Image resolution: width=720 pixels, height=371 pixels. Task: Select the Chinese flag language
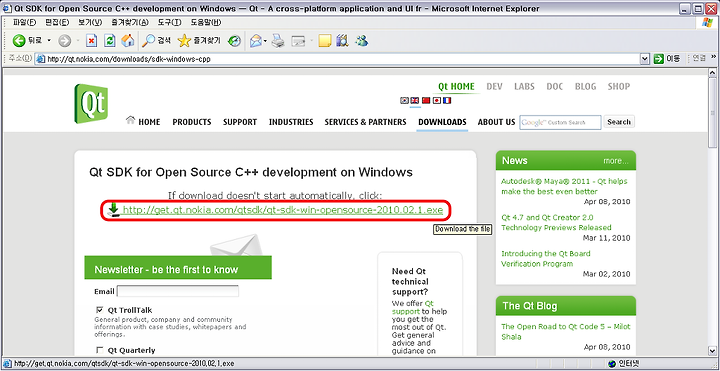(426, 100)
